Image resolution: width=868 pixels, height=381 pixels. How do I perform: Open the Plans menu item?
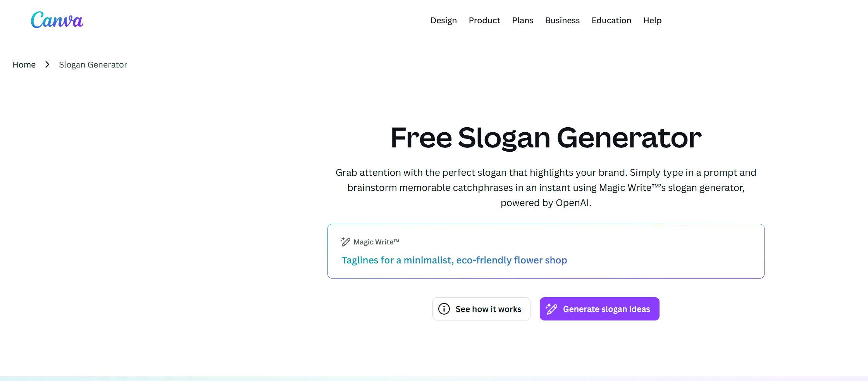pos(522,20)
